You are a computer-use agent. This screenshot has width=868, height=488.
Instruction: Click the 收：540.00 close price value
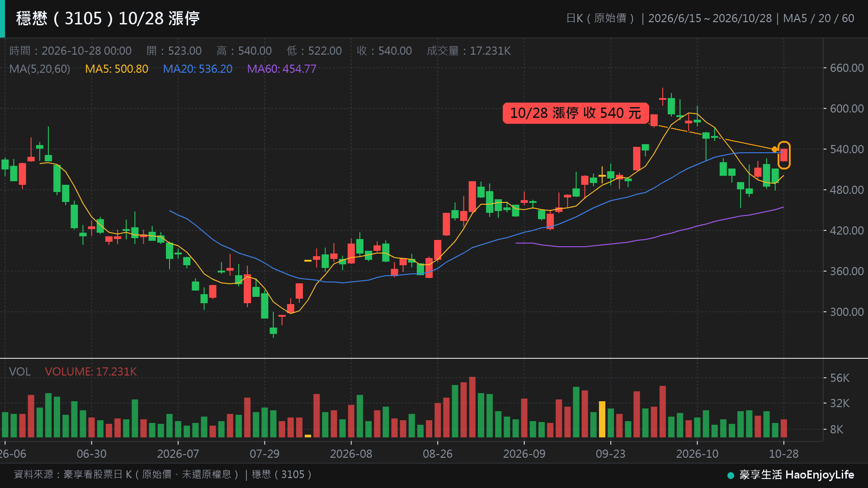[x=384, y=51]
